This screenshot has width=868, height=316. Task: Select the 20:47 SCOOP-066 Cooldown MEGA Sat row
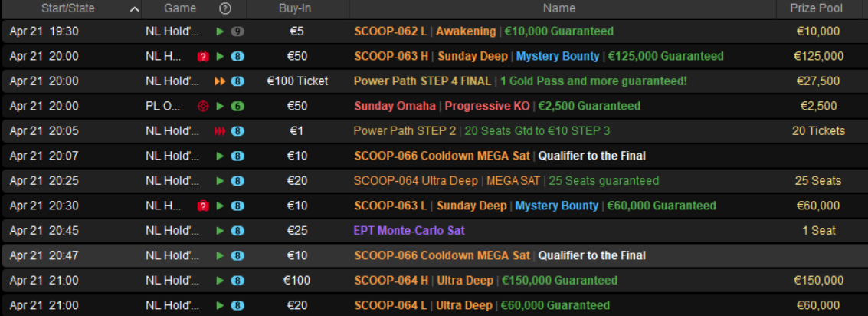tap(434, 255)
